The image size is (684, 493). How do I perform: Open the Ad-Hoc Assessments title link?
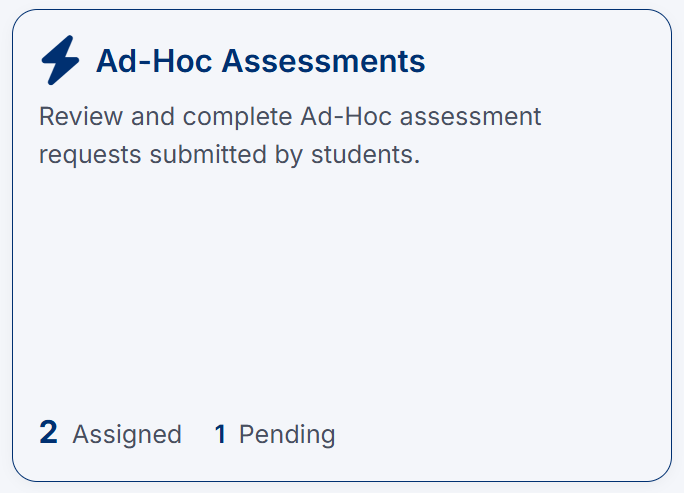[x=260, y=61]
